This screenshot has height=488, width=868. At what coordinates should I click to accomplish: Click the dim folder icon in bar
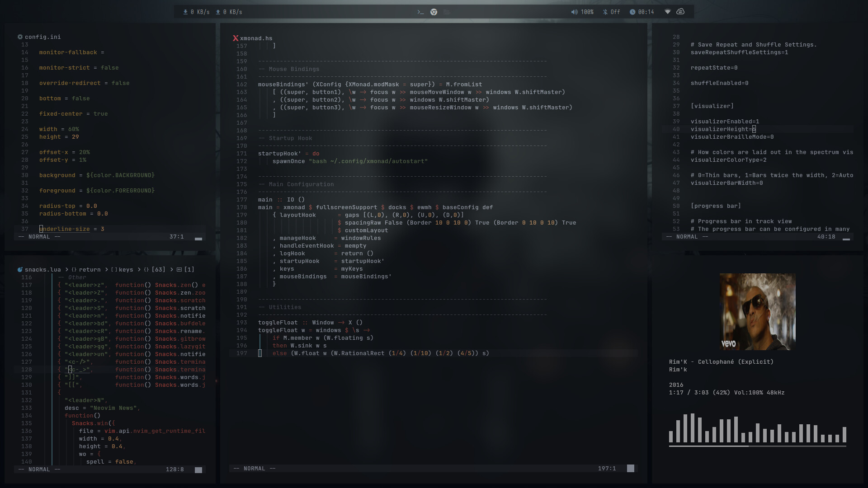447,12
